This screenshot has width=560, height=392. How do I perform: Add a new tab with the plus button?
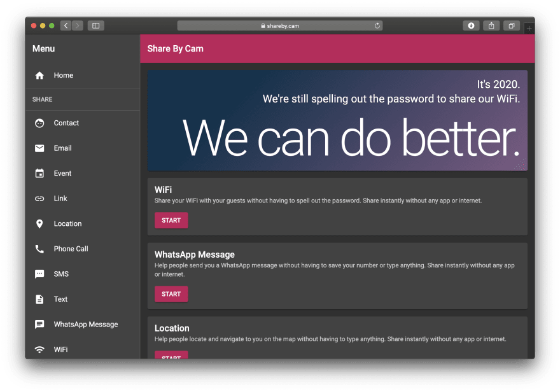[529, 28]
